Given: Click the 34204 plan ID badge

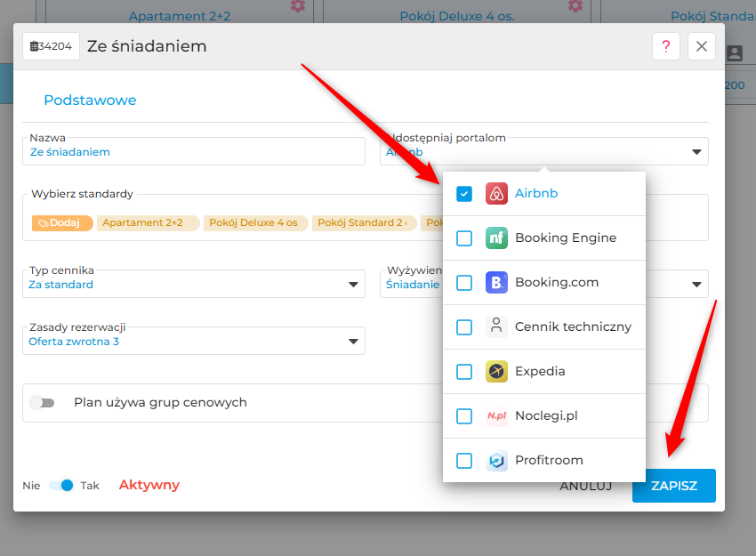Looking at the screenshot, I should coord(51,46).
